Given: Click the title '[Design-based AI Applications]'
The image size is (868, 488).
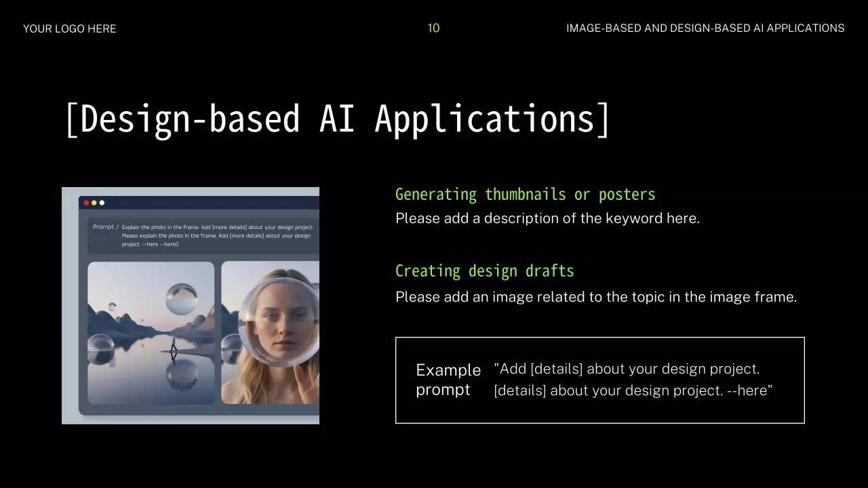Looking at the screenshot, I should [x=338, y=119].
